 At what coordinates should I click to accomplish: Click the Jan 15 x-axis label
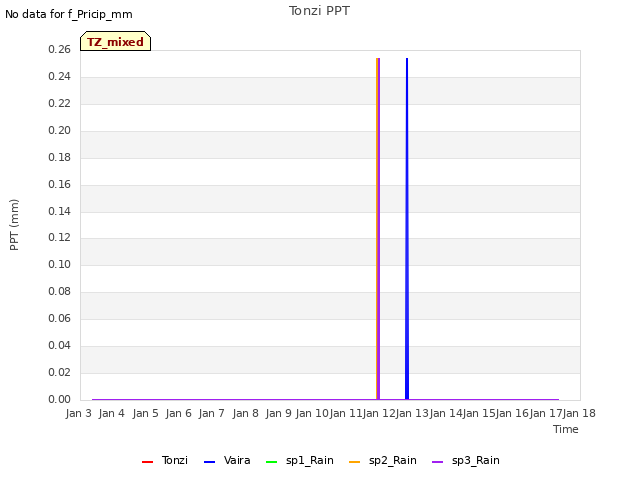pyautogui.click(x=479, y=413)
